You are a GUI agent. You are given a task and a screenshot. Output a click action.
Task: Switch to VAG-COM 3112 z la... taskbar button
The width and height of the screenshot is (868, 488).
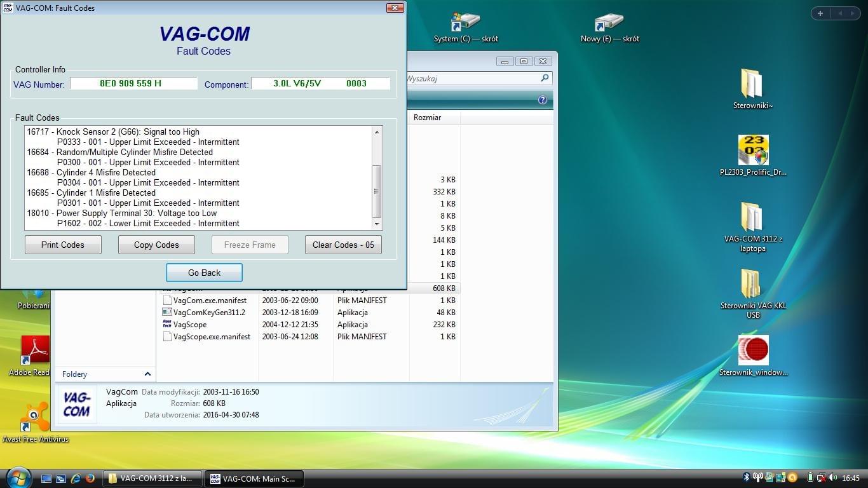[x=153, y=478]
